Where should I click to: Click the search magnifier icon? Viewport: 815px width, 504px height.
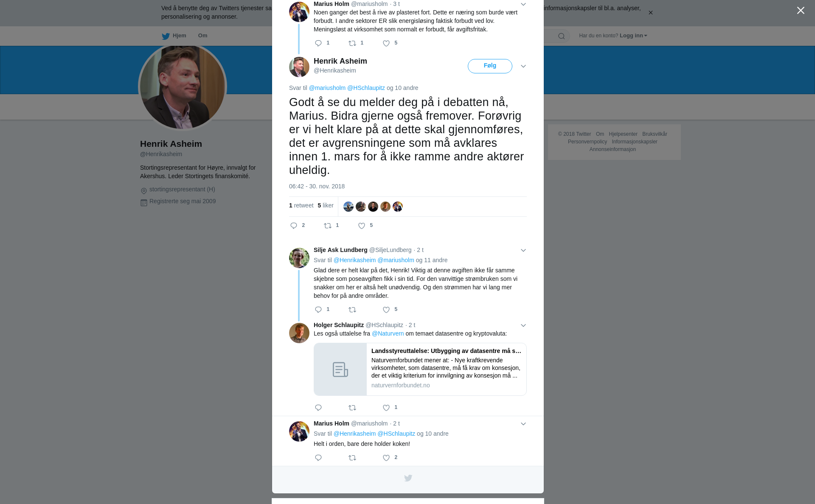pos(562,36)
